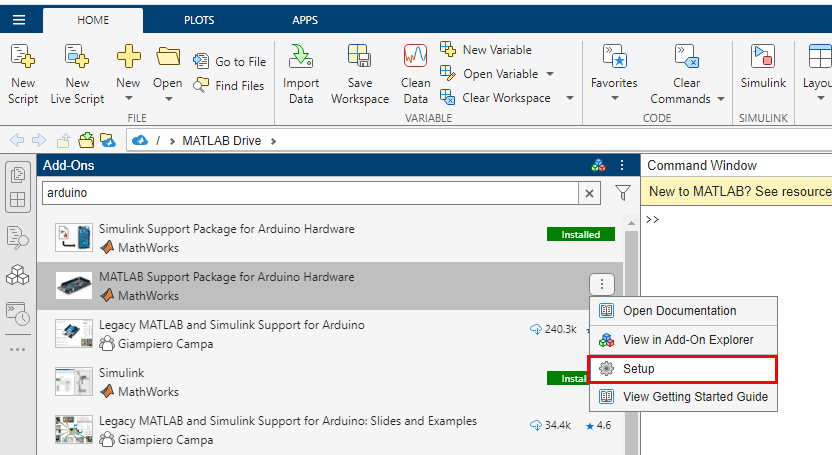Click the arduino search input field
Screen dimensions: 832x455
(310, 193)
